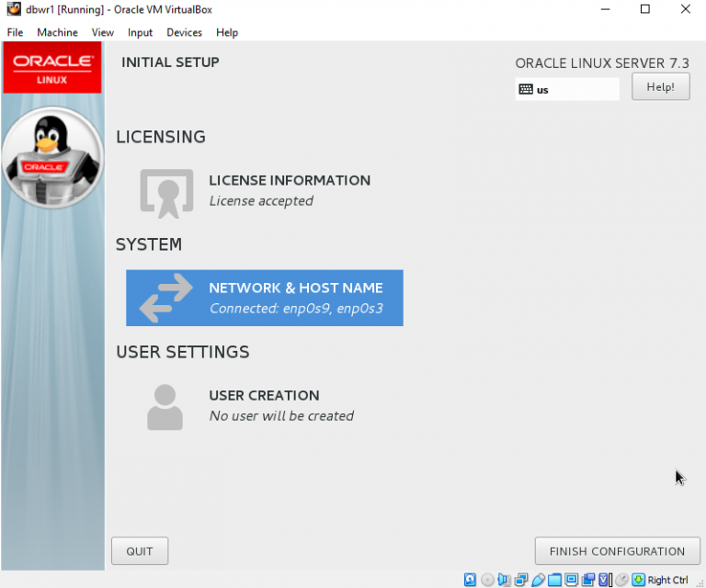Click the Help! button

[660, 87]
